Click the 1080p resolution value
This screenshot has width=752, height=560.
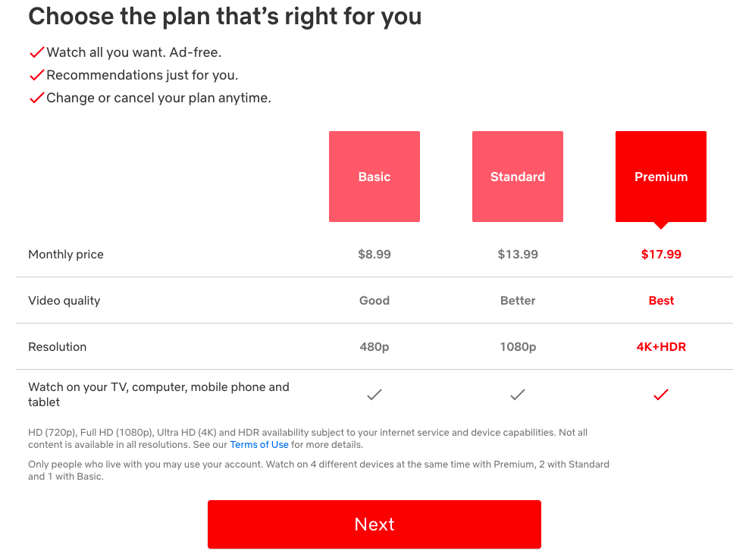pyautogui.click(x=518, y=346)
